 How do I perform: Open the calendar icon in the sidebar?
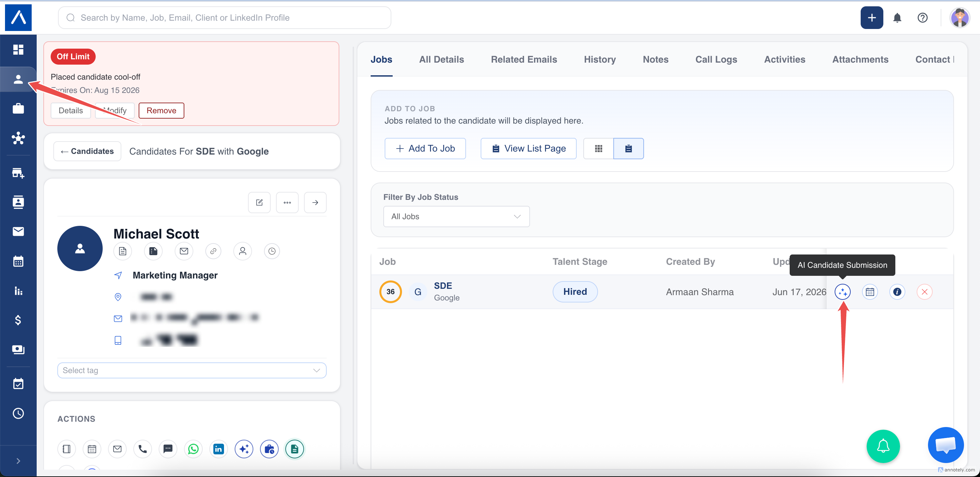click(18, 261)
